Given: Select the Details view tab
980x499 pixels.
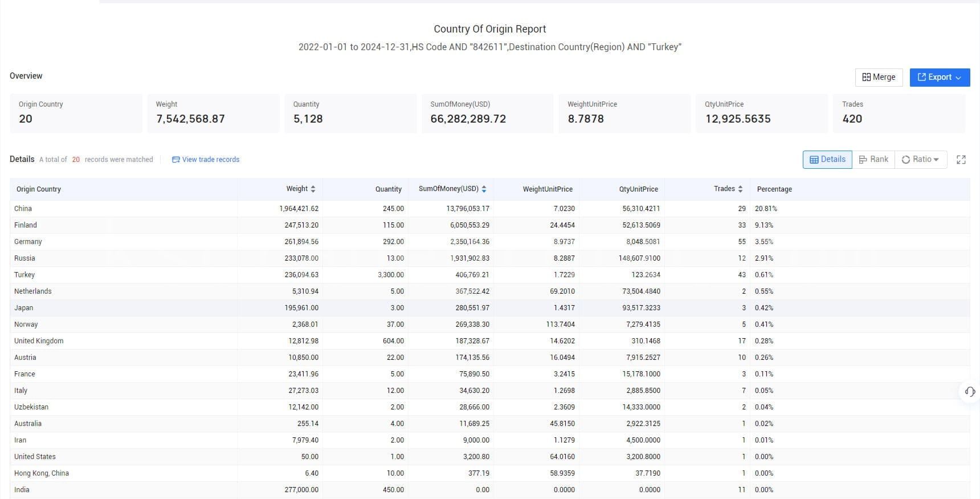Looking at the screenshot, I should click(x=827, y=160).
